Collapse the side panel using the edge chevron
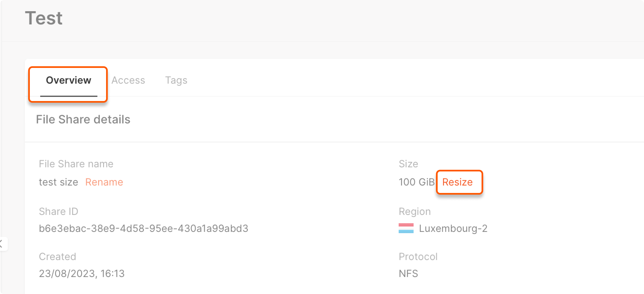The height and width of the screenshot is (294, 644). click(x=2, y=244)
